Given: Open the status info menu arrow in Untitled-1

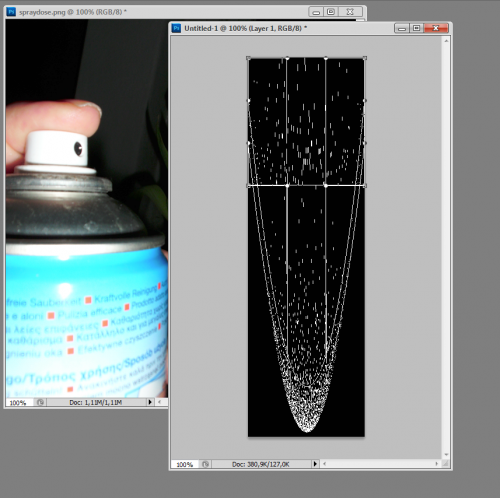Looking at the screenshot, I should click(315, 464).
